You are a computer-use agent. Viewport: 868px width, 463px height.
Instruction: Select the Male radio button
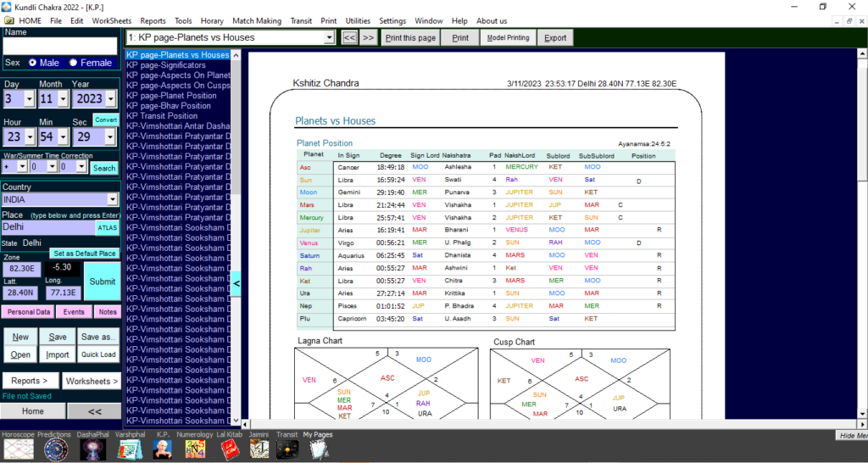click(x=33, y=63)
